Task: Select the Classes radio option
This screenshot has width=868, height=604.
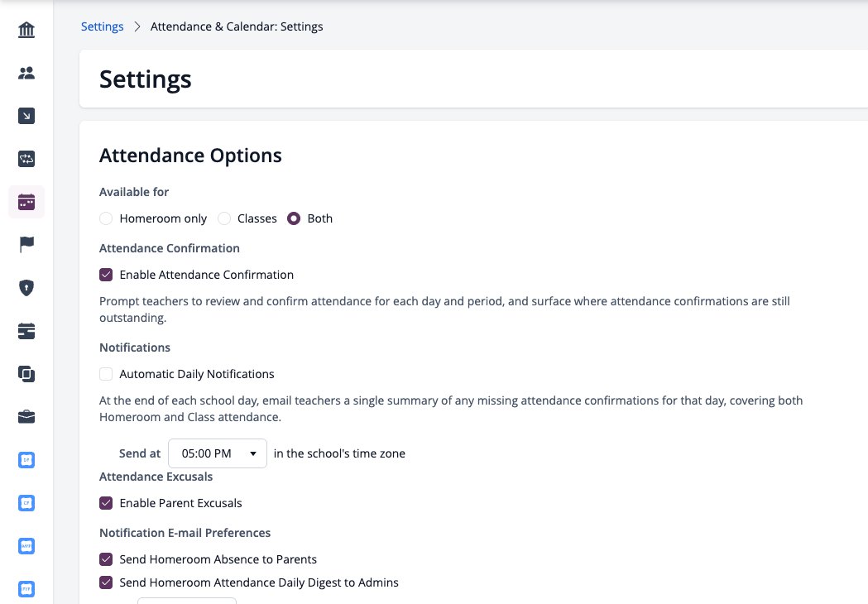Action: coord(224,218)
